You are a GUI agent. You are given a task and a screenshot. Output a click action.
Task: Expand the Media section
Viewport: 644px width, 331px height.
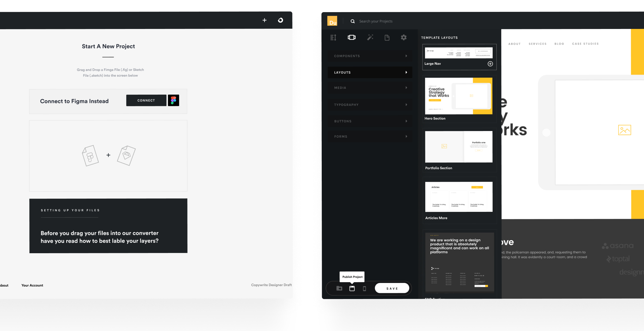click(x=370, y=88)
